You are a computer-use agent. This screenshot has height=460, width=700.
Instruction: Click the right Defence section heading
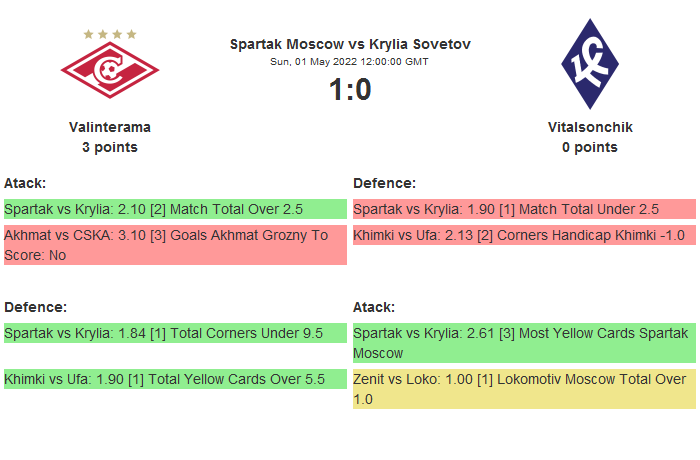384,183
